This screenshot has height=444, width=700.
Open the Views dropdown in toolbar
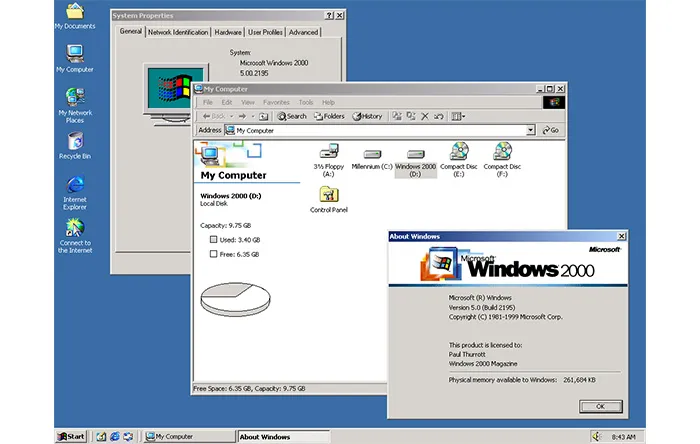click(458, 116)
